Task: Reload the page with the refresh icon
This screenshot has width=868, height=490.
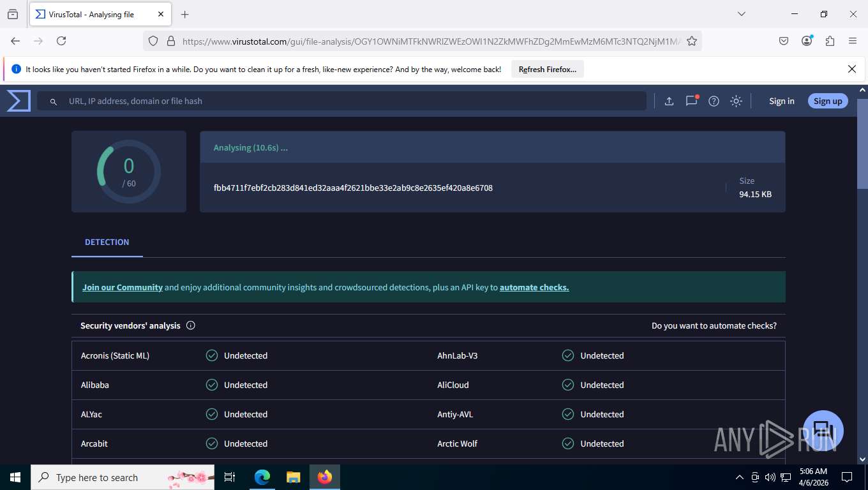Action: [x=61, y=41]
